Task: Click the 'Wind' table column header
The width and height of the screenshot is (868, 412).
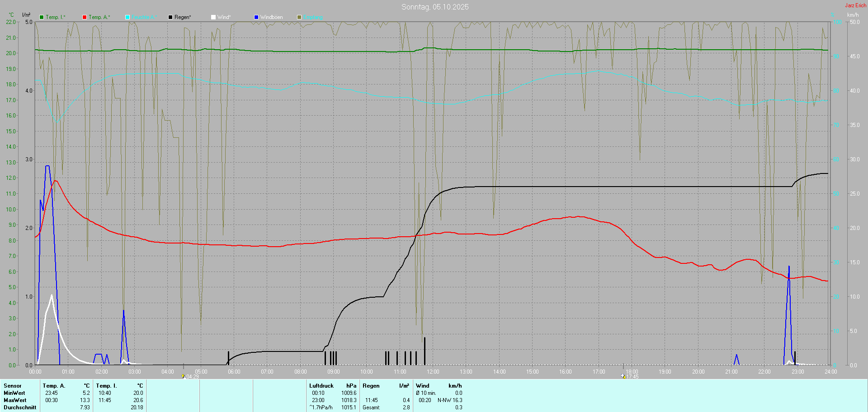Action: pyautogui.click(x=423, y=386)
